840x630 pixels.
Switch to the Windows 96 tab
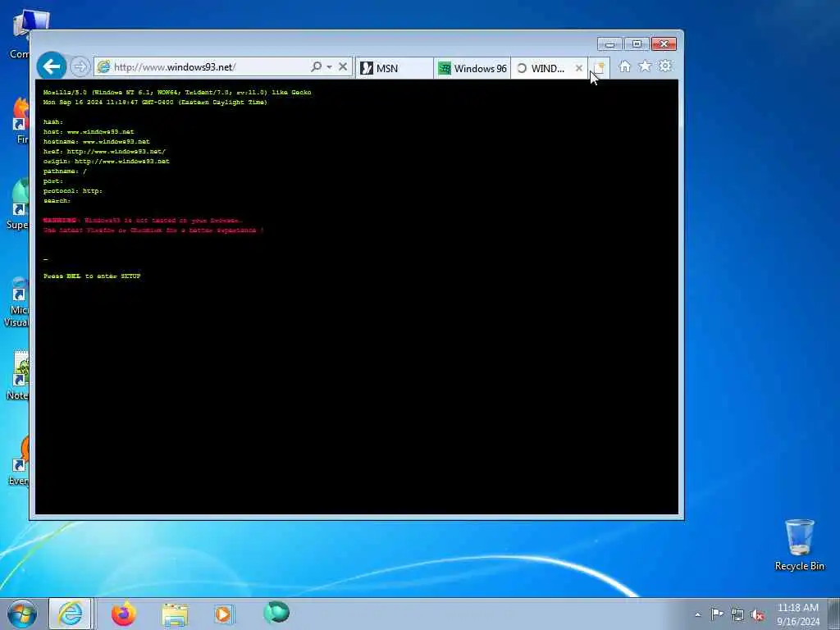472,69
